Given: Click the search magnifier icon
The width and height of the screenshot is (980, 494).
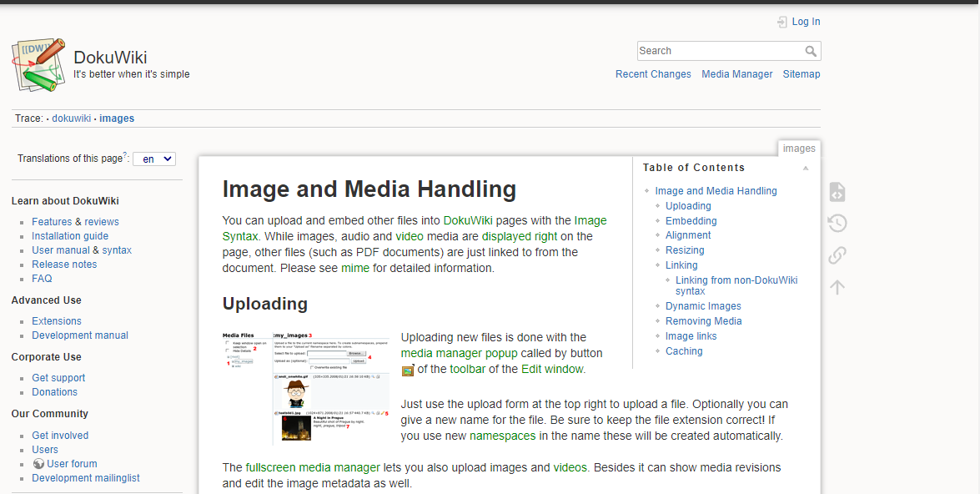Looking at the screenshot, I should point(811,51).
